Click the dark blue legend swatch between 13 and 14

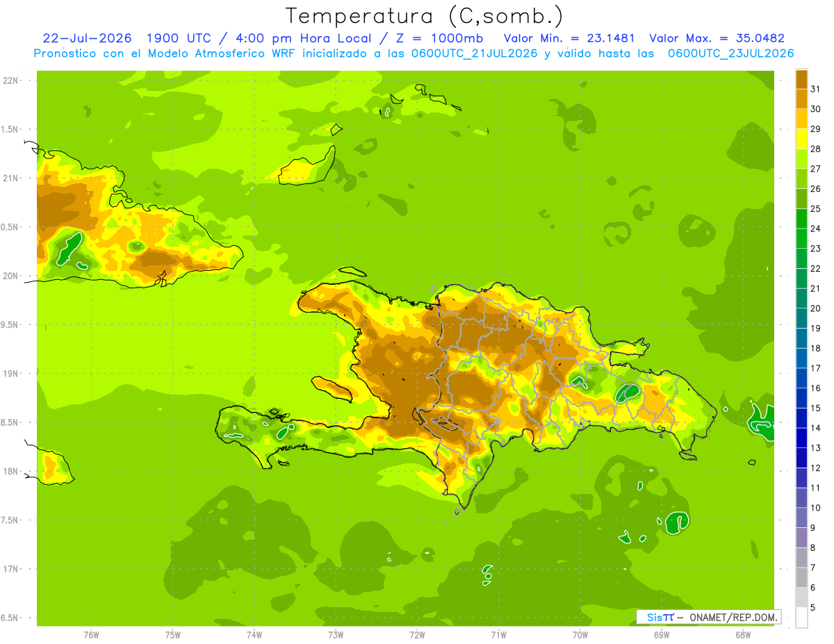(x=801, y=438)
